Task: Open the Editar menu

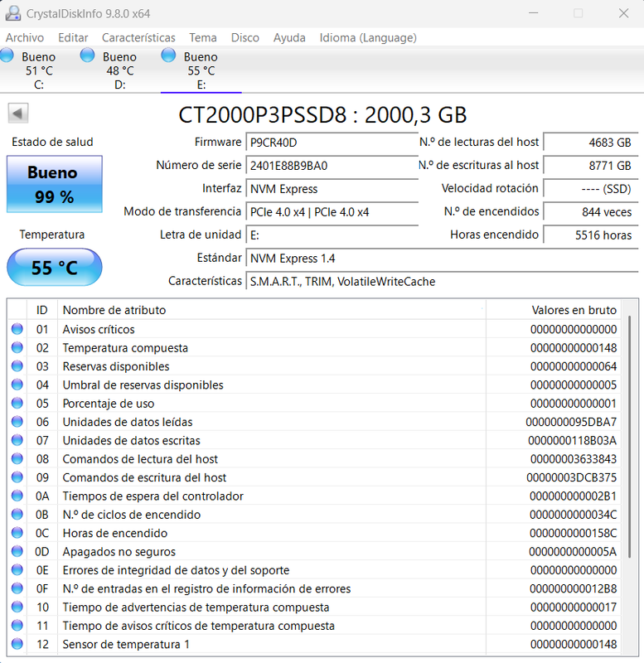Action: [73, 37]
